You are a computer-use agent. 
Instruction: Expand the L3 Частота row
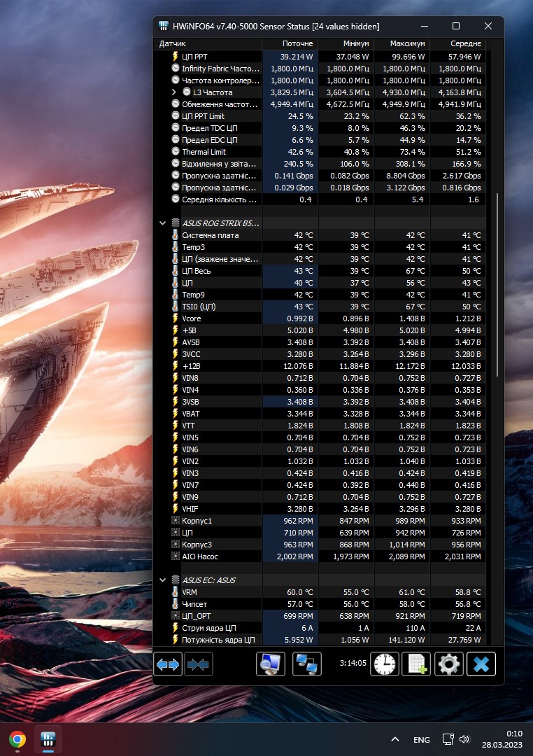174,92
